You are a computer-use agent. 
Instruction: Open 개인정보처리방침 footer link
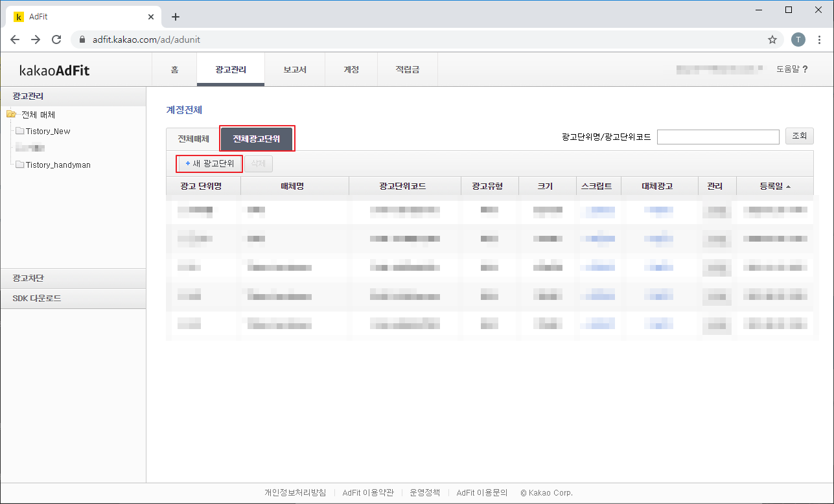pos(295,492)
